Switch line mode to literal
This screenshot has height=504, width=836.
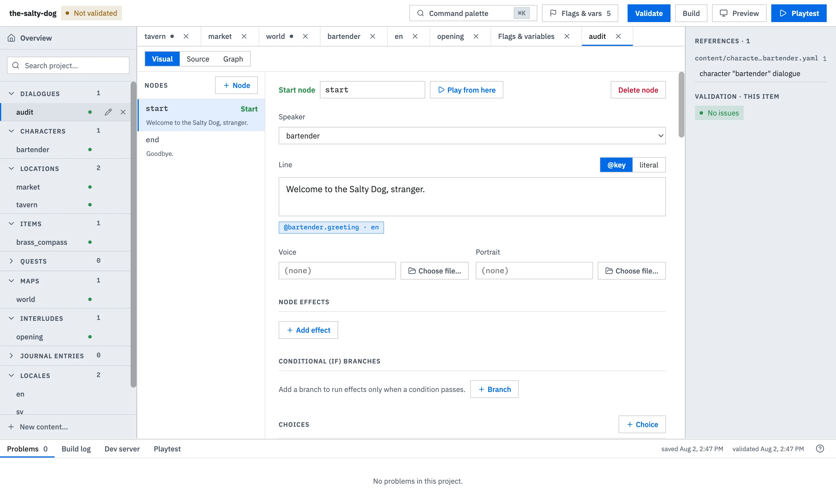(649, 165)
